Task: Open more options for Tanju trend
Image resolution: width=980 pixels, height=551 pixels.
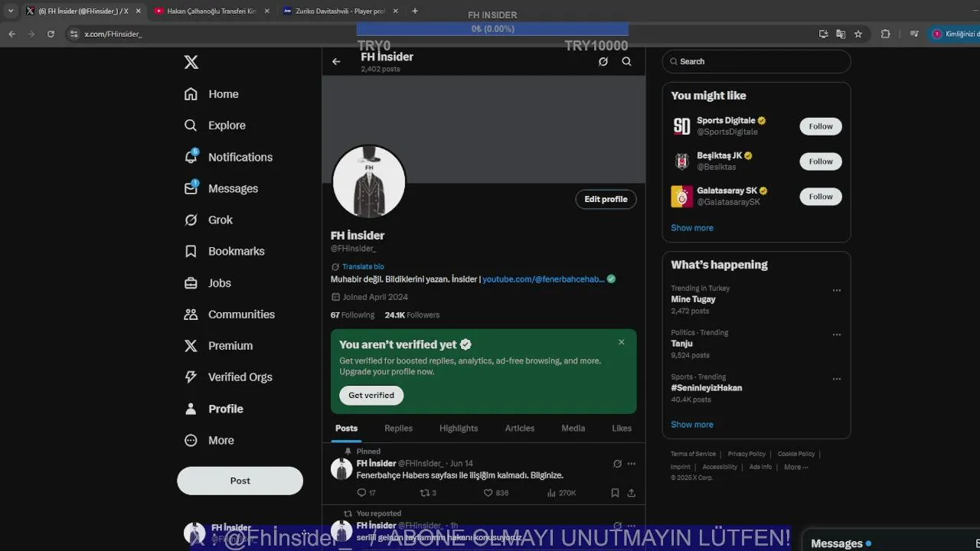Action: (837, 334)
